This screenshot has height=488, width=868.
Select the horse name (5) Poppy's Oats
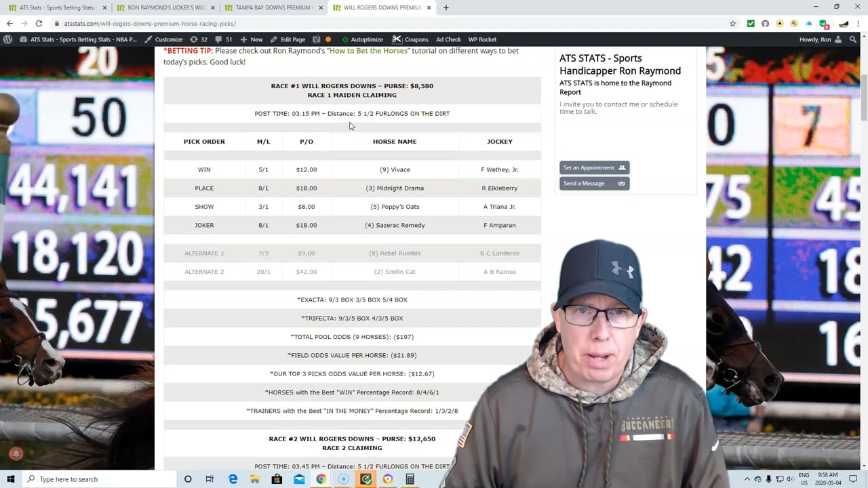click(x=395, y=207)
